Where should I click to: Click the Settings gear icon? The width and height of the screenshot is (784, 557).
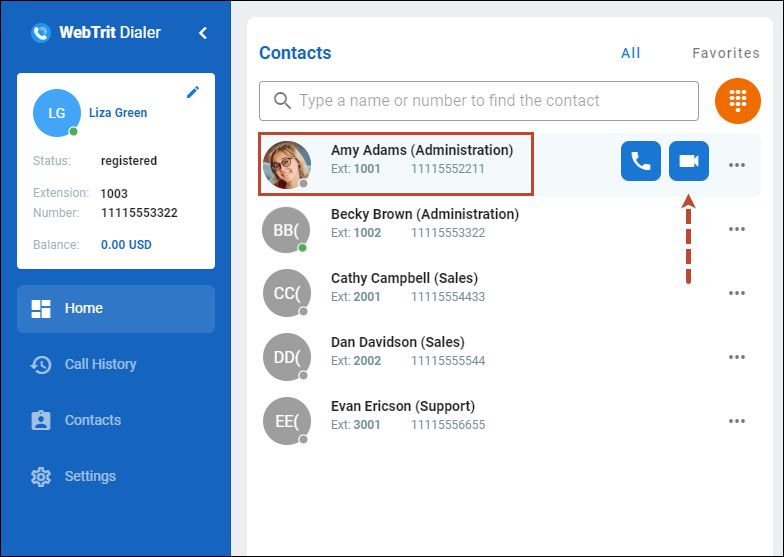coord(41,476)
